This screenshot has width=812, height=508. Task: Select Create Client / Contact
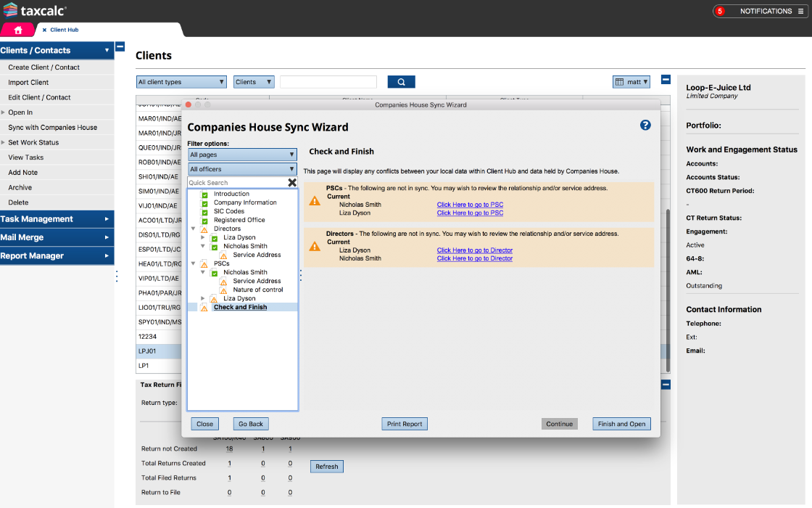57,67
